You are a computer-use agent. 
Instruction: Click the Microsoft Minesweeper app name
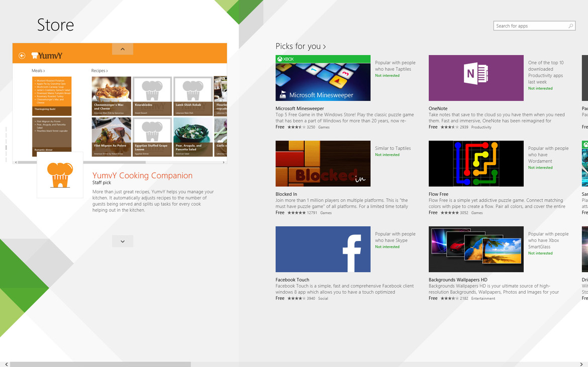coord(300,108)
